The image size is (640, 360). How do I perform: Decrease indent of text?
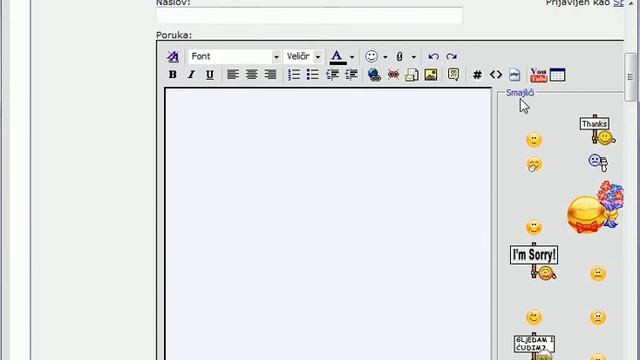click(x=332, y=75)
